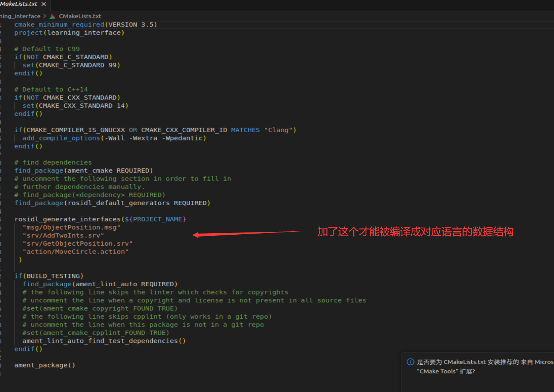Image resolution: width=554 pixels, height=392 pixels.
Task: Click the if(CMAKE_COMPILER_IS_GNUCXX OR ... line
Action: click(155, 130)
